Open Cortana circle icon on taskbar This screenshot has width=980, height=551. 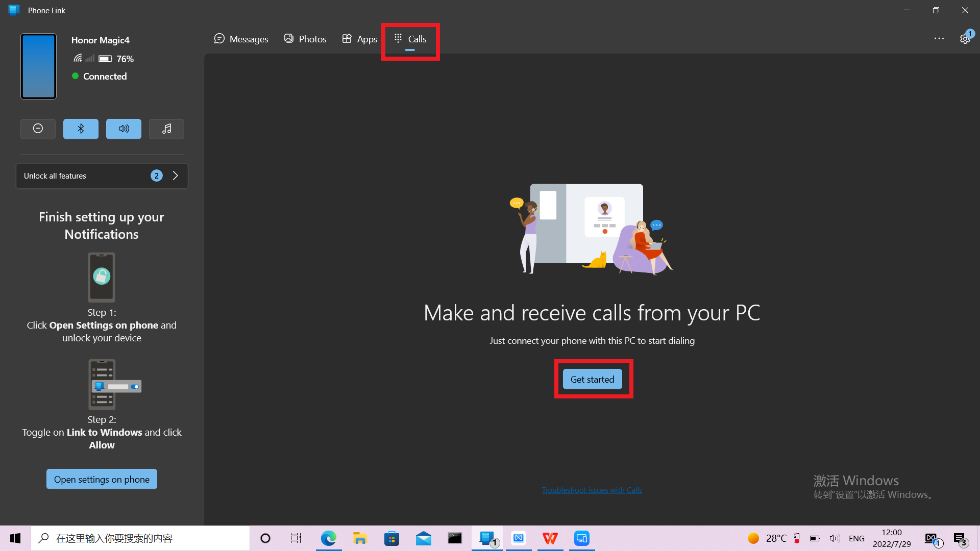point(265,538)
